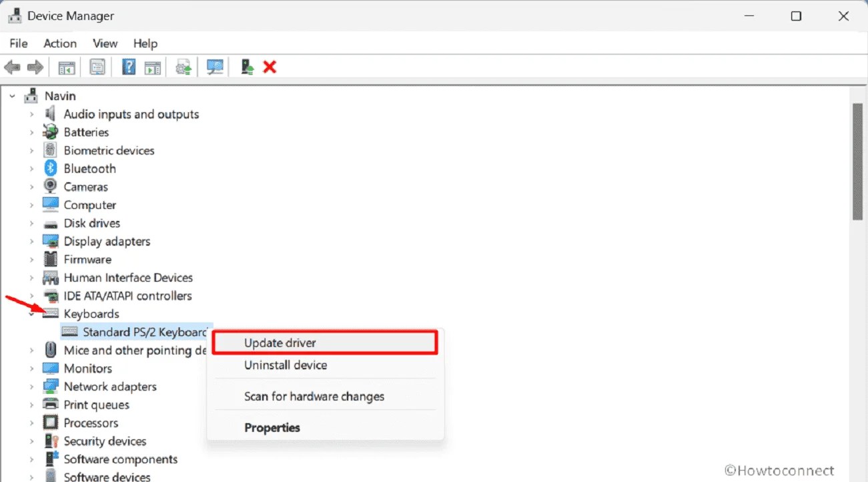Open Help using the blue question mark icon

point(129,66)
